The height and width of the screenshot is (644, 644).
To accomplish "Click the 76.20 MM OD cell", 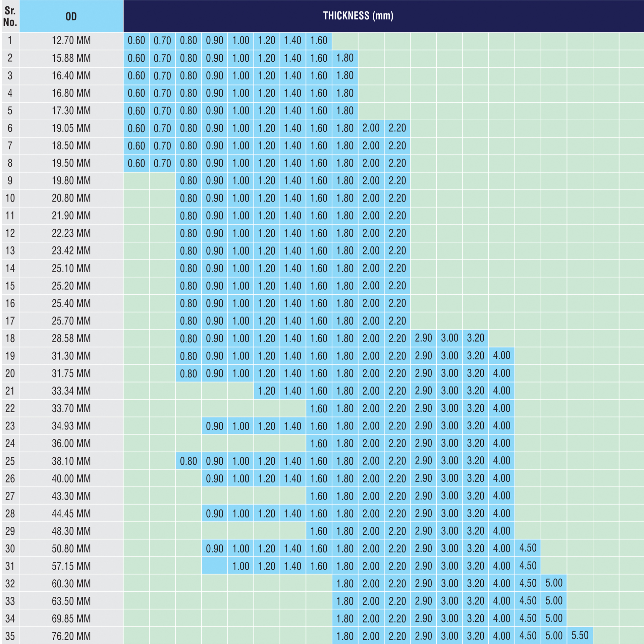I will click(71, 636).
